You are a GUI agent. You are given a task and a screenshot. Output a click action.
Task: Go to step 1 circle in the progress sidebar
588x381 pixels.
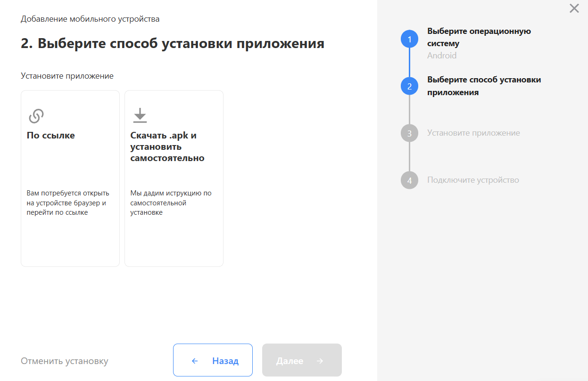tap(409, 39)
